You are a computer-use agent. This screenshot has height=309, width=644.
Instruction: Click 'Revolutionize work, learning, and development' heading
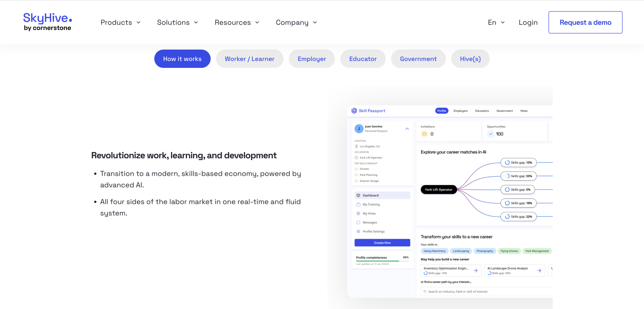[184, 155]
